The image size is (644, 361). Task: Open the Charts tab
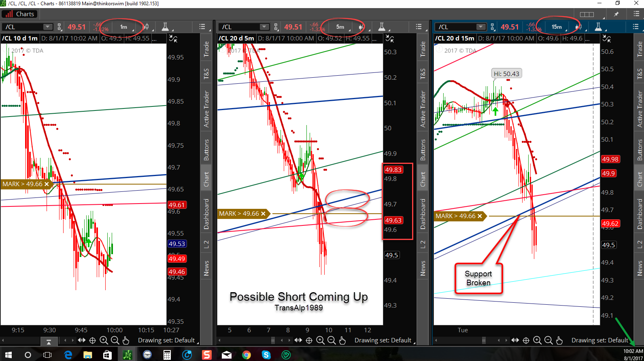[x=19, y=14]
